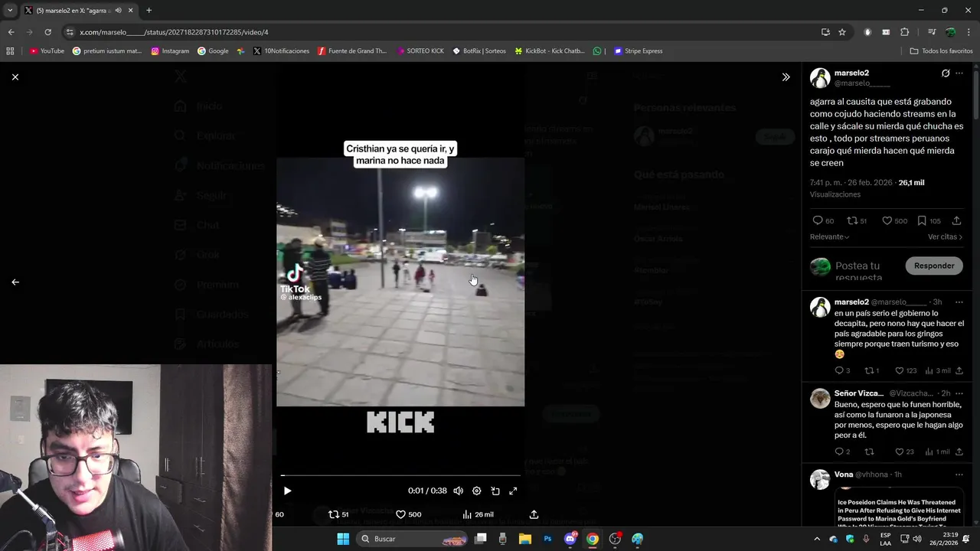This screenshot has width=980, height=551.
Task: Open the media control music-note button
Action: click(932, 32)
